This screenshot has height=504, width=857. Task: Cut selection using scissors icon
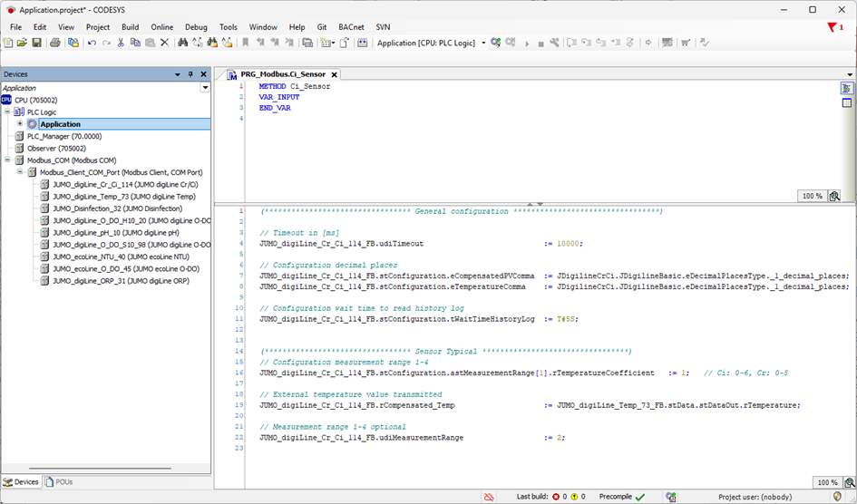pos(121,43)
